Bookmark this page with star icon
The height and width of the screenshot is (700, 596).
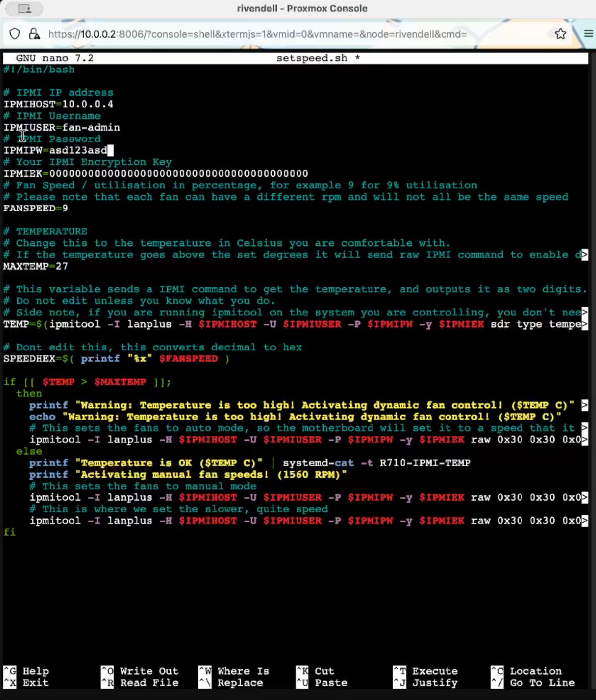click(x=560, y=34)
